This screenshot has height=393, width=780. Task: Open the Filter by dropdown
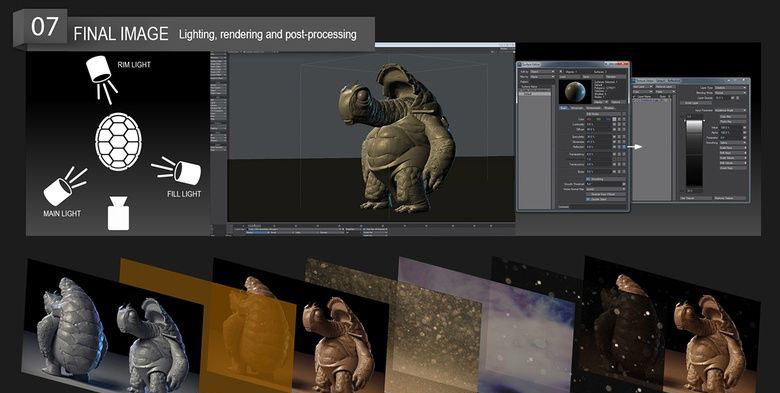pos(542,77)
